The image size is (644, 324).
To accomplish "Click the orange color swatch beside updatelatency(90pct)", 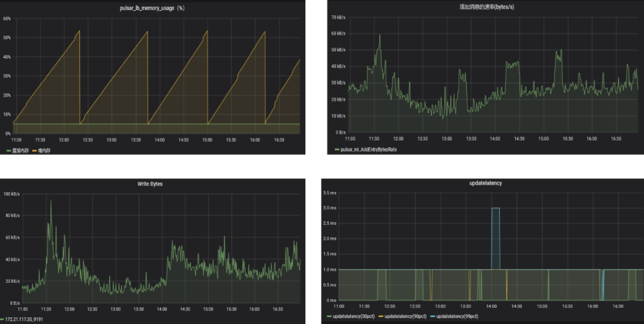I will tap(381, 316).
